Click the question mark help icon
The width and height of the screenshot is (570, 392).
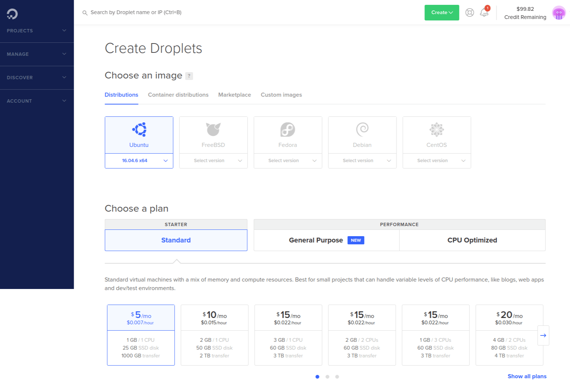(189, 76)
